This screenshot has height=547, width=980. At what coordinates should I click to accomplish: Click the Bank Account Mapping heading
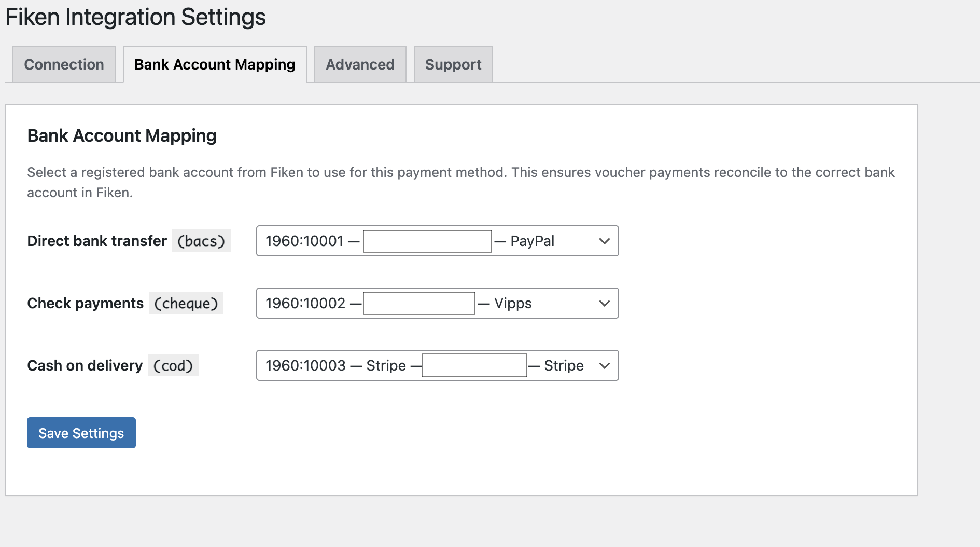click(x=122, y=135)
